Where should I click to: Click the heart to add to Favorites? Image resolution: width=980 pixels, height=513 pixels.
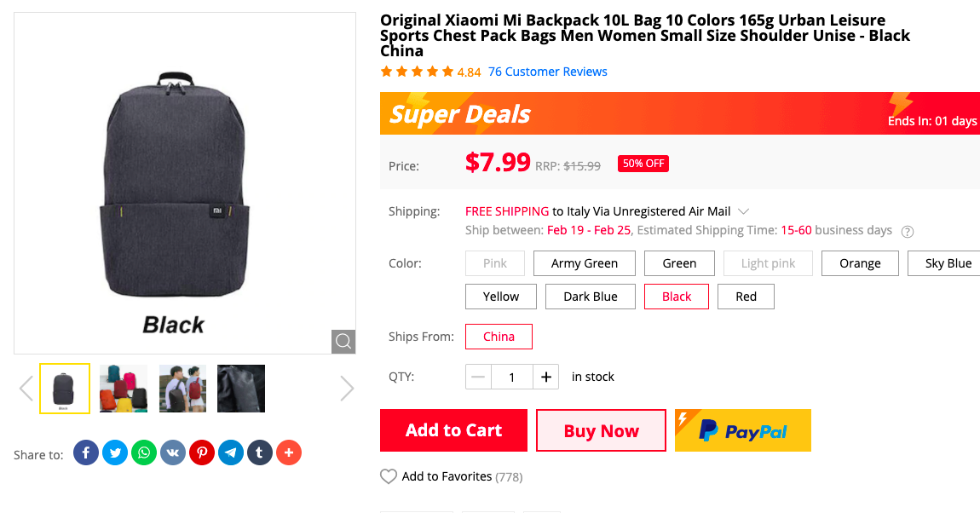(x=389, y=476)
